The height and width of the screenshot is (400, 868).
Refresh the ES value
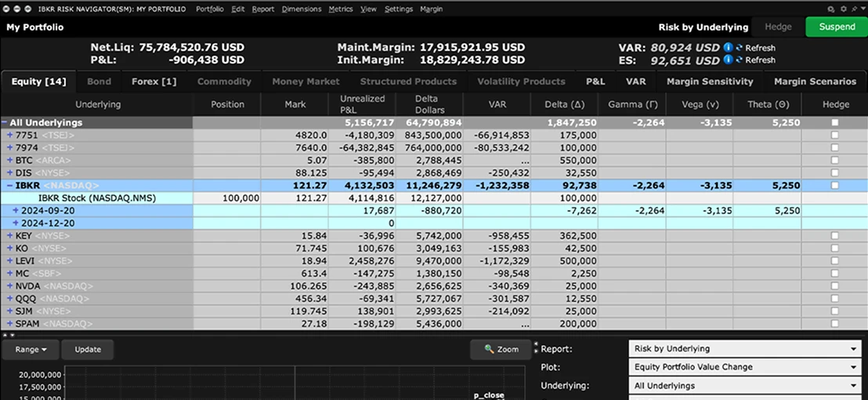coord(756,60)
